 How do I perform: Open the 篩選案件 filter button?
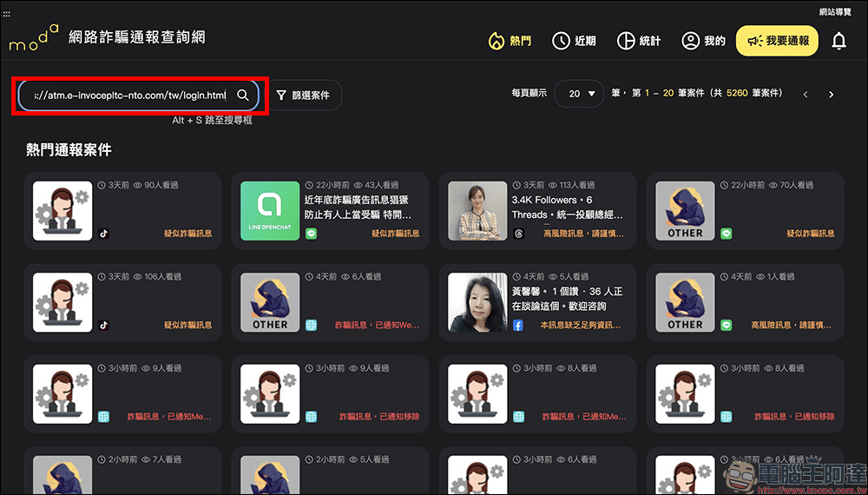click(x=305, y=96)
